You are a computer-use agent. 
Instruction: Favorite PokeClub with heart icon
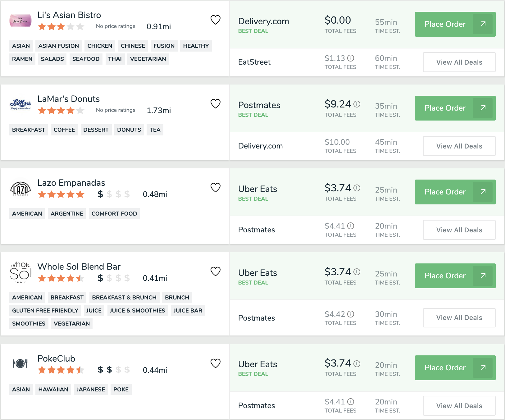pyautogui.click(x=216, y=363)
